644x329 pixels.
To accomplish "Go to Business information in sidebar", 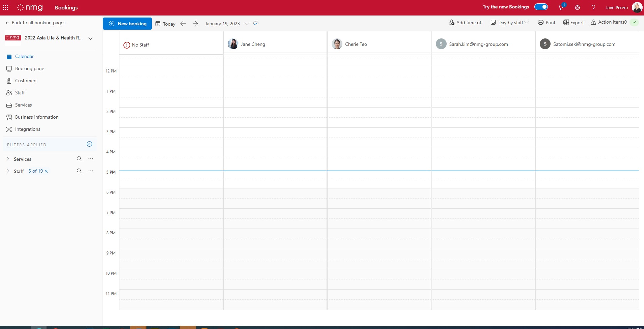I will 37,117.
